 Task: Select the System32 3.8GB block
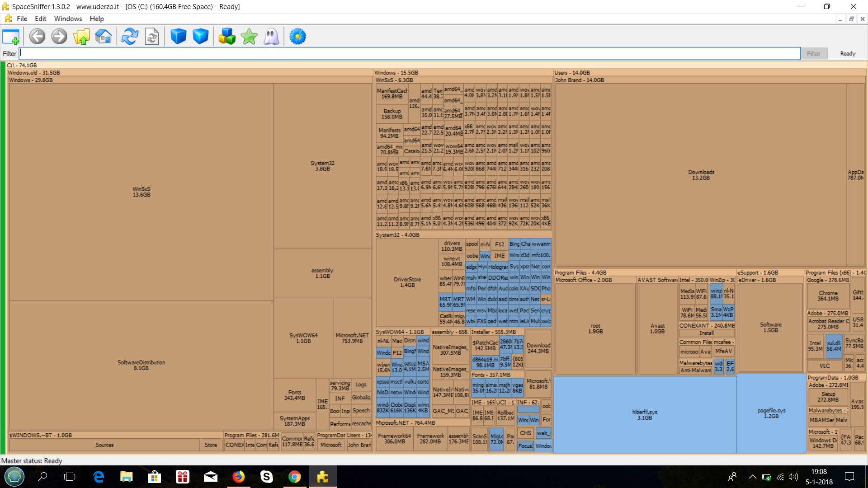[323, 166]
